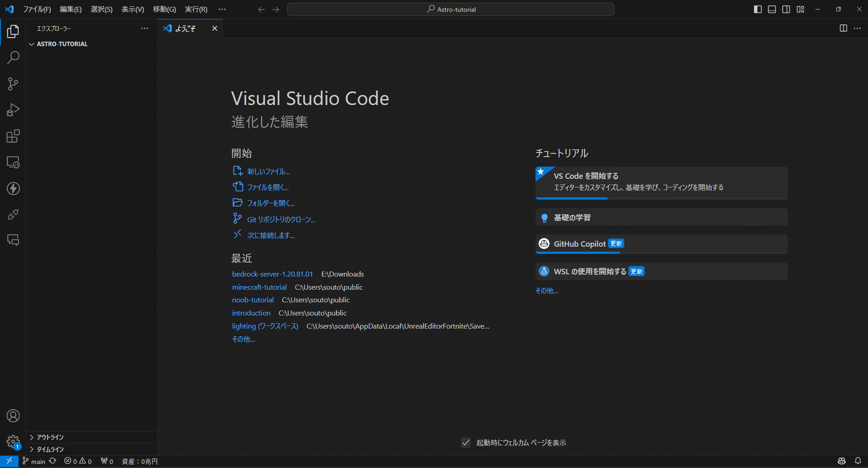Toggle the secondary side bar
The height and width of the screenshot is (468, 868).
click(786, 10)
